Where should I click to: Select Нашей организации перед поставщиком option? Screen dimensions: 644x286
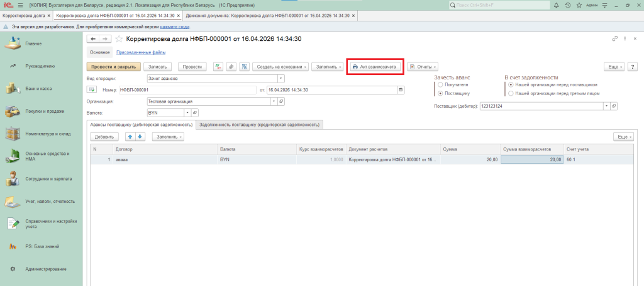511,84
